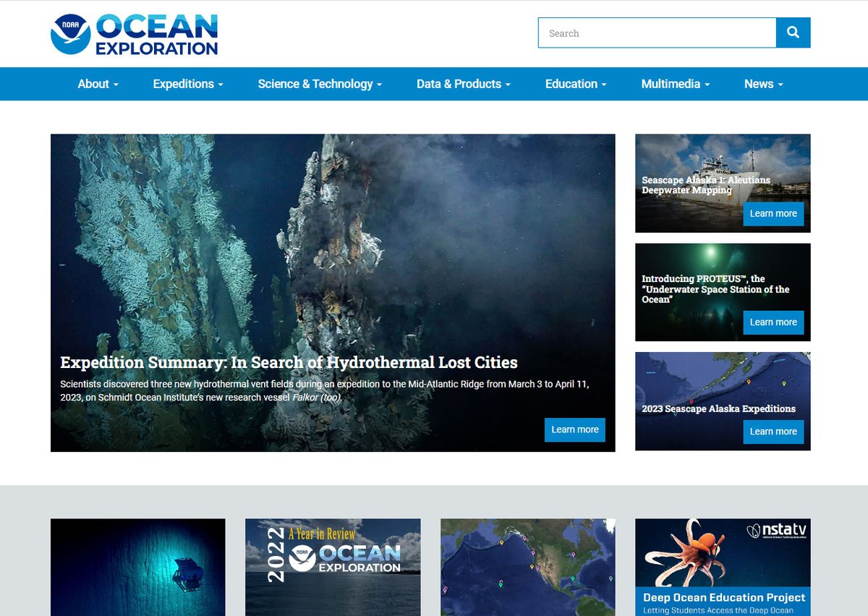Open the 2022 A Year in Review thumbnail
The width and height of the screenshot is (868, 616).
click(333, 568)
